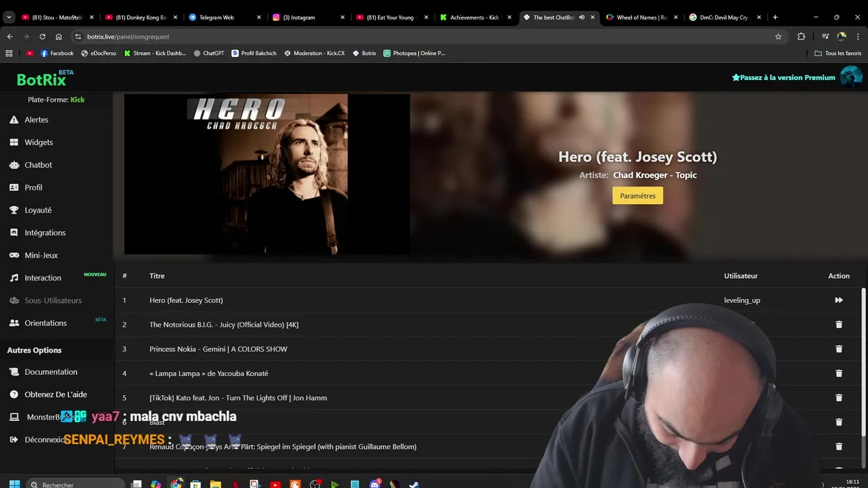Open Mini-Jeux from the sidebar
This screenshot has width=868, height=488.
tap(41, 255)
